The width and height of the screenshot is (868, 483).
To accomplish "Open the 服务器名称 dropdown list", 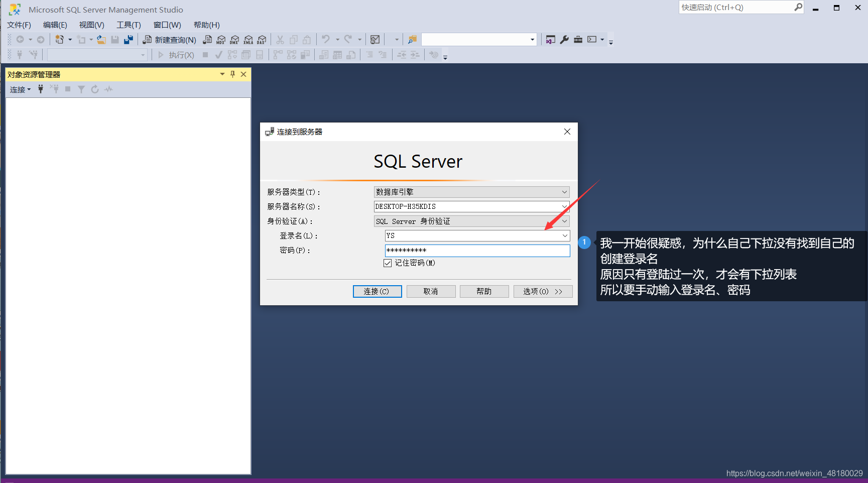I will click(564, 207).
